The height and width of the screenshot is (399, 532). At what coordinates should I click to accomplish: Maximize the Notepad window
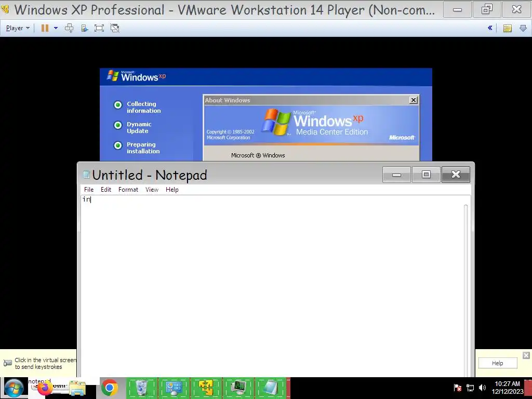tap(426, 175)
